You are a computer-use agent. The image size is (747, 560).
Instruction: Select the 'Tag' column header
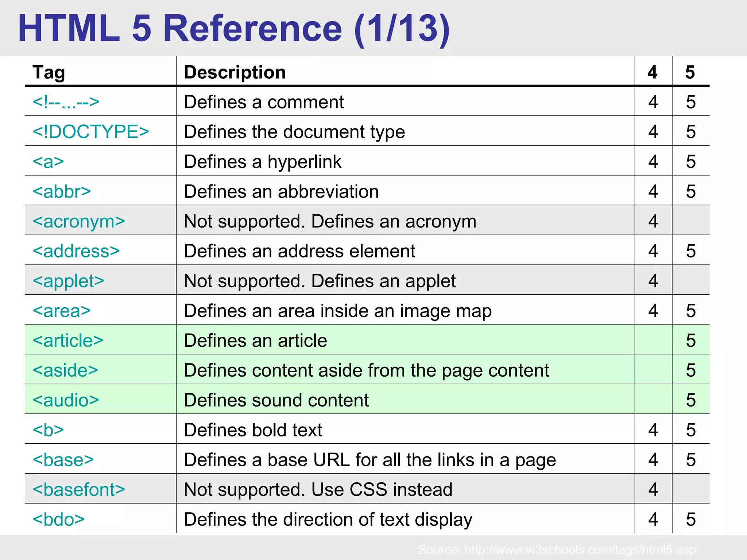click(49, 73)
